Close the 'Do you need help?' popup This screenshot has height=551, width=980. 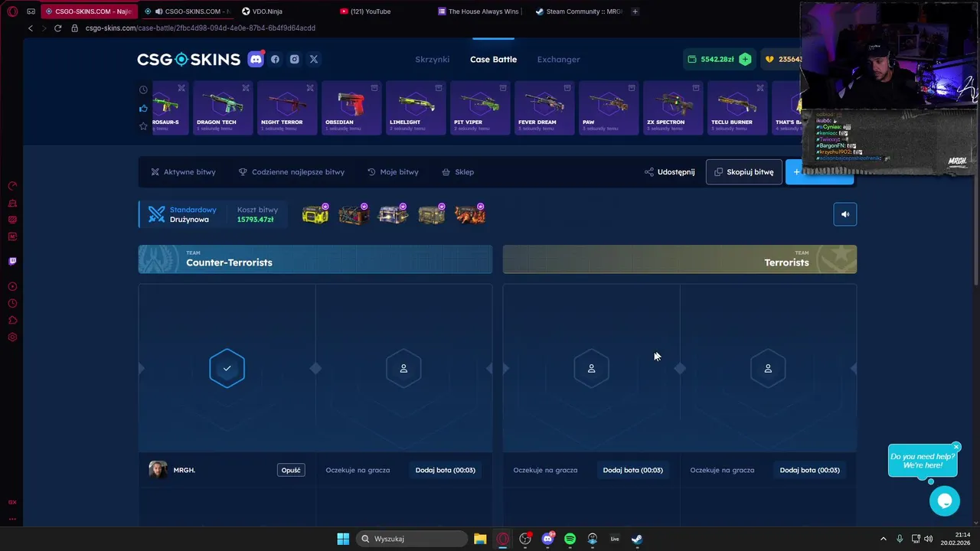click(956, 447)
